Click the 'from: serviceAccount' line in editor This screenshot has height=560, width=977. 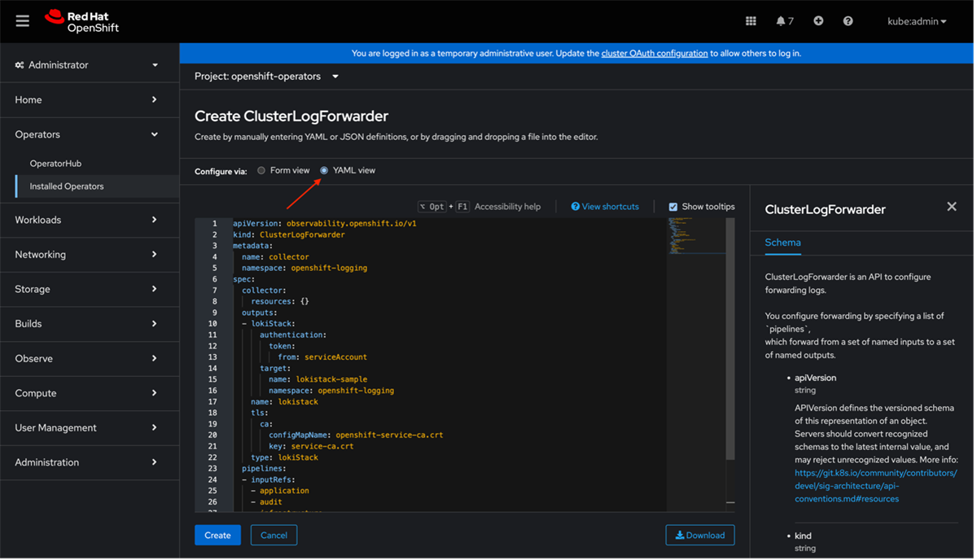(322, 357)
